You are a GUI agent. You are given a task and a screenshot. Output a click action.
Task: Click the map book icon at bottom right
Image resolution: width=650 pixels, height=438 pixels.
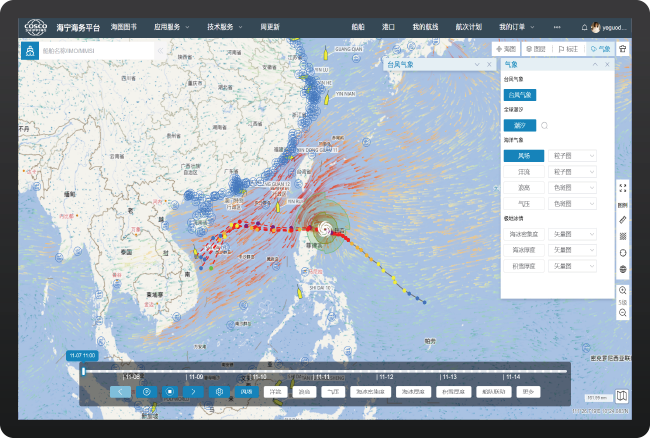622,396
